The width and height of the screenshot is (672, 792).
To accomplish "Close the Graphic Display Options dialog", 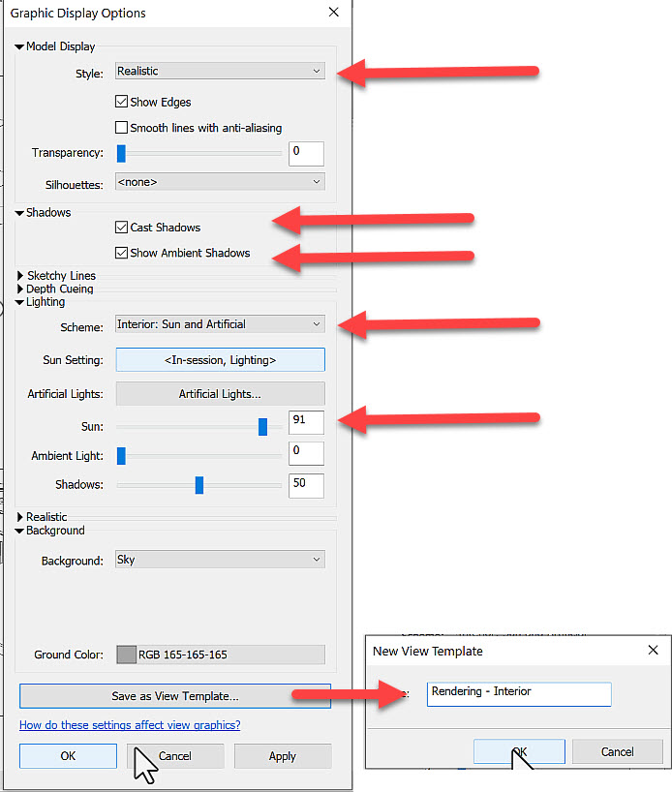I will tap(334, 13).
